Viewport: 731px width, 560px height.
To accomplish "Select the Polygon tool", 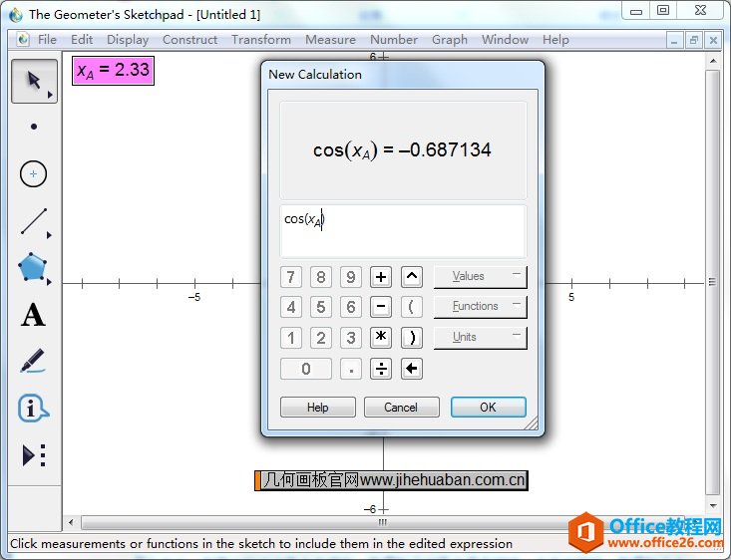I will click(32, 267).
